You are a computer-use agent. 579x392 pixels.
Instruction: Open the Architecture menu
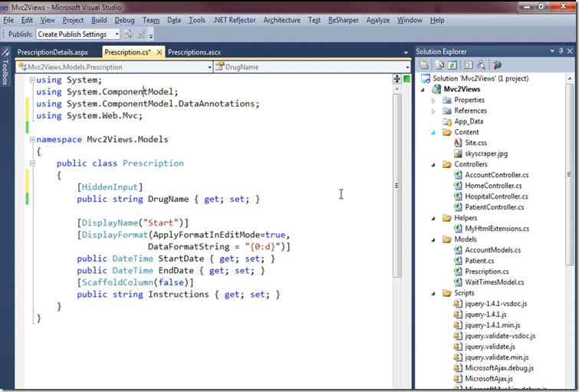click(x=281, y=20)
